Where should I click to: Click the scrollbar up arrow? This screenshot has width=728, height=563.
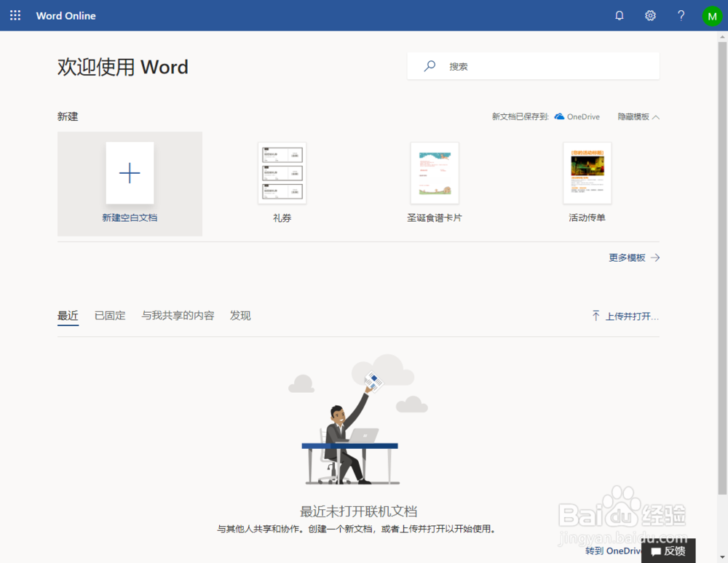pos(722,36)
